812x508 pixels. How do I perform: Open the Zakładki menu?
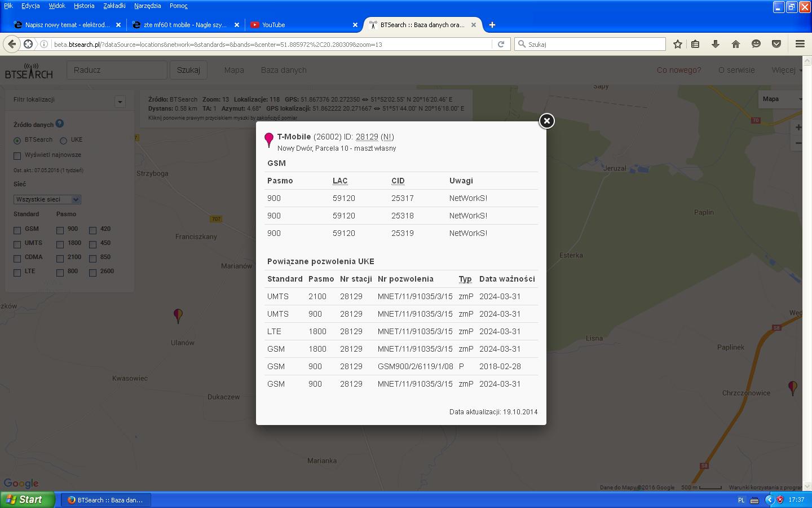point(114,6)
